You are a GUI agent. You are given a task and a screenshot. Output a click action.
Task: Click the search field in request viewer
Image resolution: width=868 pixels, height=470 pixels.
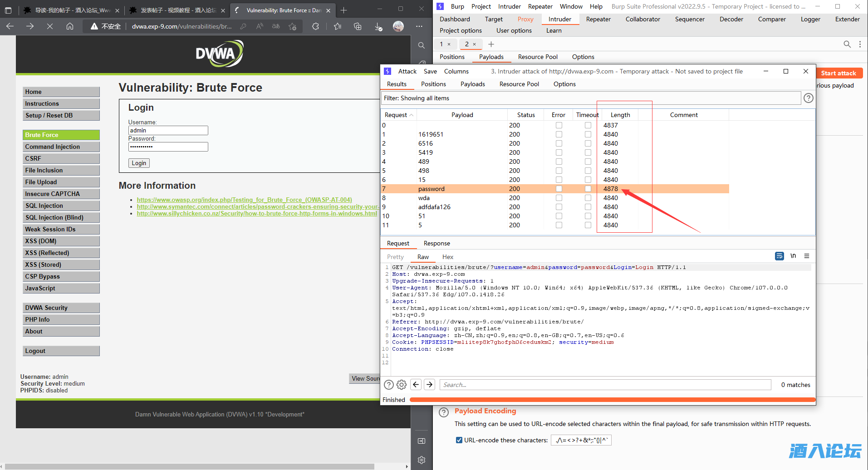[605, 385]
